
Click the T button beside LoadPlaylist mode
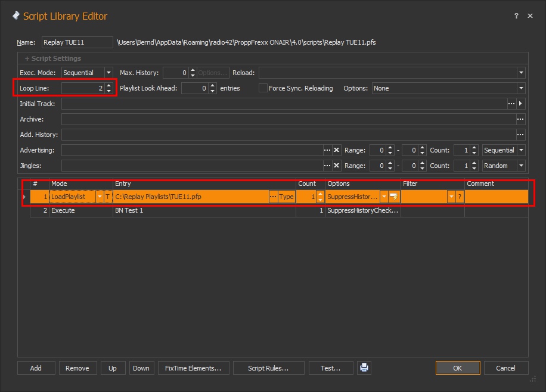coord(108,197)
